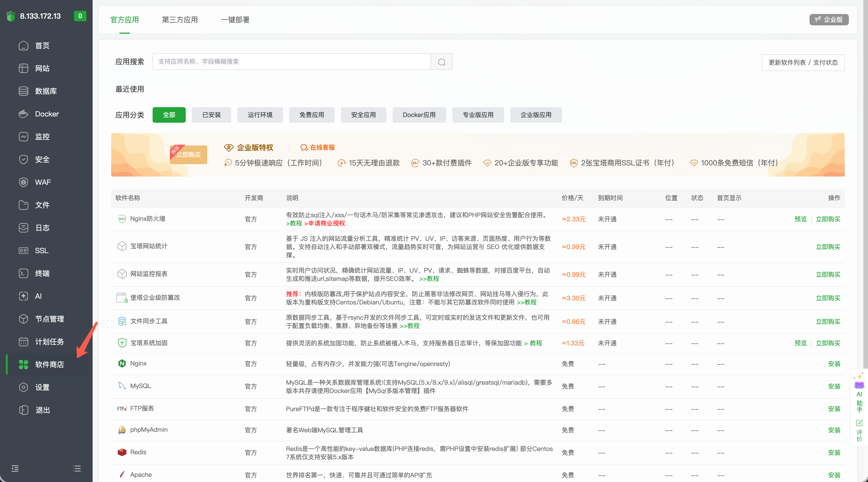Click 安装 for MySQL

click(x=834, y=386)
